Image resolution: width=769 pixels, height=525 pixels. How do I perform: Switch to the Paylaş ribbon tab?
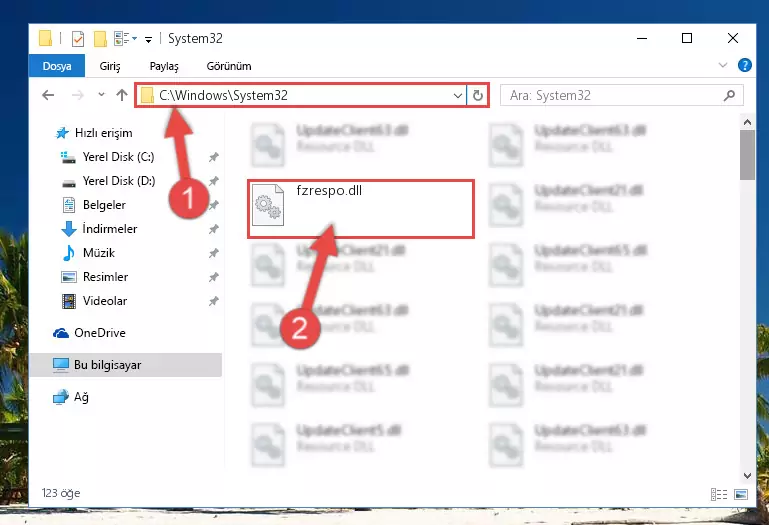[x=164, y=66]
